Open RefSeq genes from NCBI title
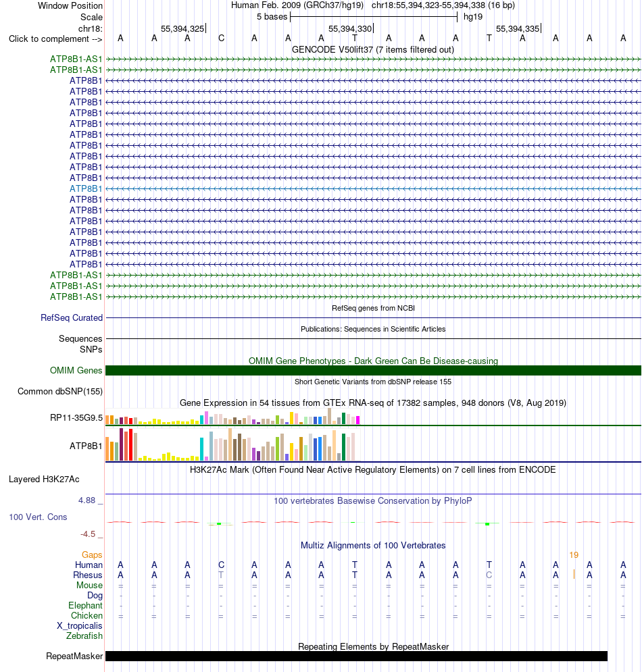The image size is (642, 672). [x=373, y=308]
